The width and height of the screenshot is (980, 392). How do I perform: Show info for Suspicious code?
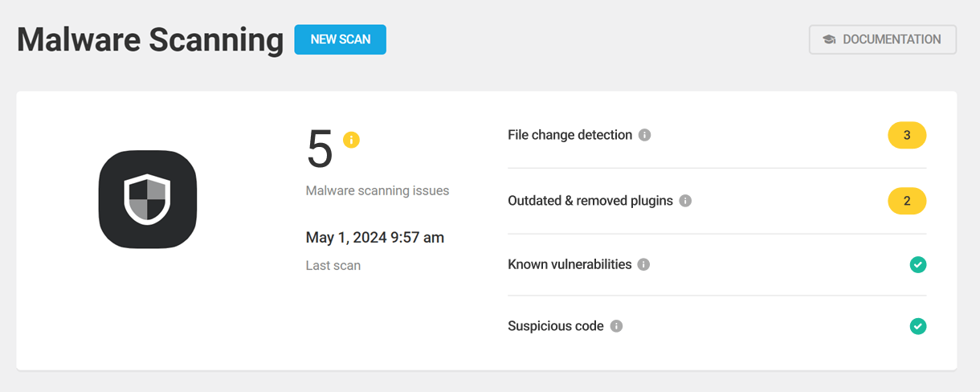point(616,326)
